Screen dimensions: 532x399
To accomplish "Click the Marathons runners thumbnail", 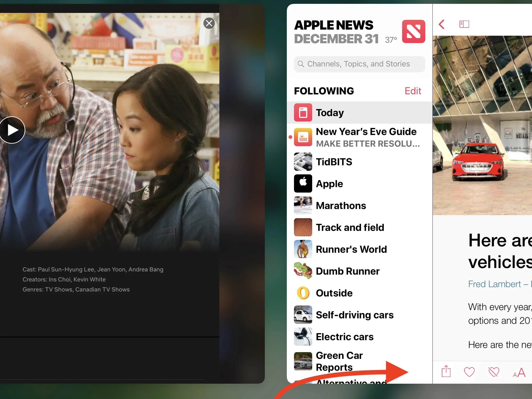I will 303,206.
